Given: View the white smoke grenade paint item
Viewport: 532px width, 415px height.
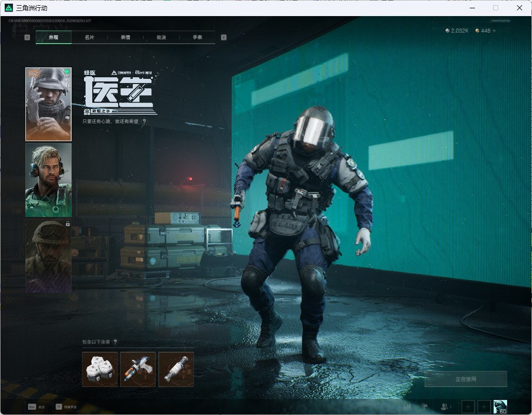Looking at the screenshot, I should (x=176, y=369).
